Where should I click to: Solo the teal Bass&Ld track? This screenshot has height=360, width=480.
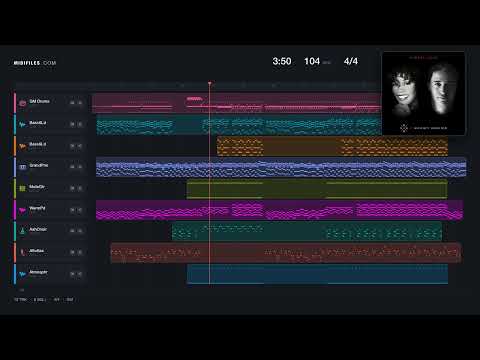pyautogui.click(x=80, y=124)
